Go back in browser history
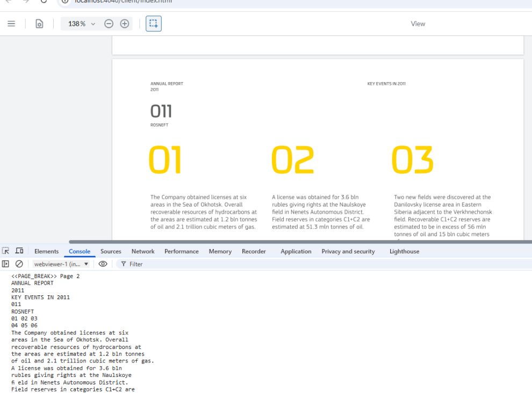This screenshot has width=532, height=393. [9, 1]
